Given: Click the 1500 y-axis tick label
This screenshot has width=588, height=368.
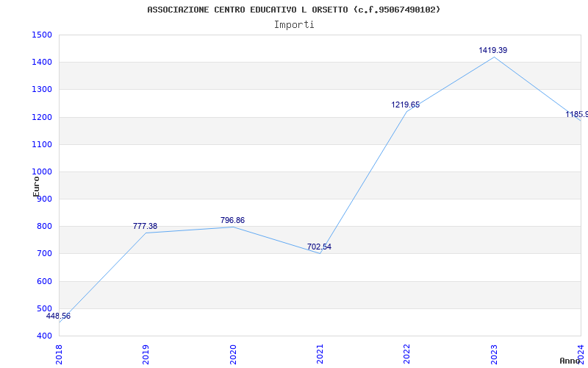Looking at the screenshot, I should [42, 35].
